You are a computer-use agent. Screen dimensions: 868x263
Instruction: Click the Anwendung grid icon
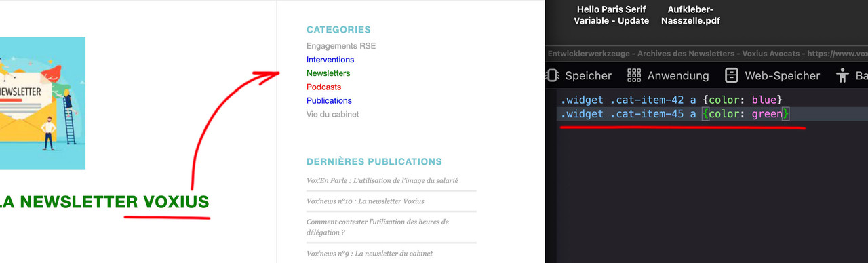634,75
